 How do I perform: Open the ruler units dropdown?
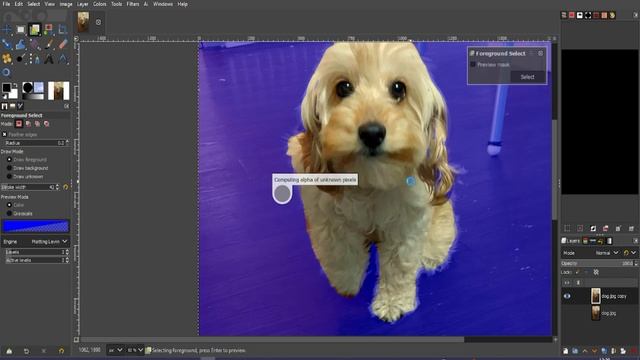pos(115,350)
